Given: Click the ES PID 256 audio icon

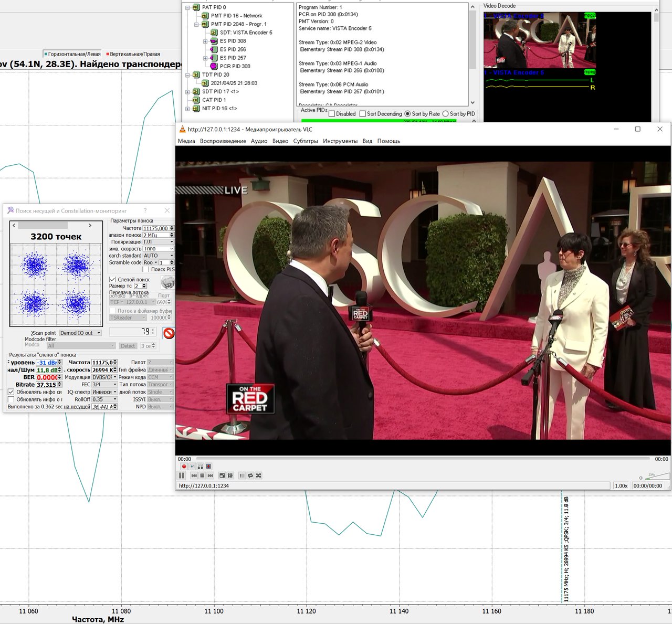Looking at the screenshot, I should click(x=214, y=49).
